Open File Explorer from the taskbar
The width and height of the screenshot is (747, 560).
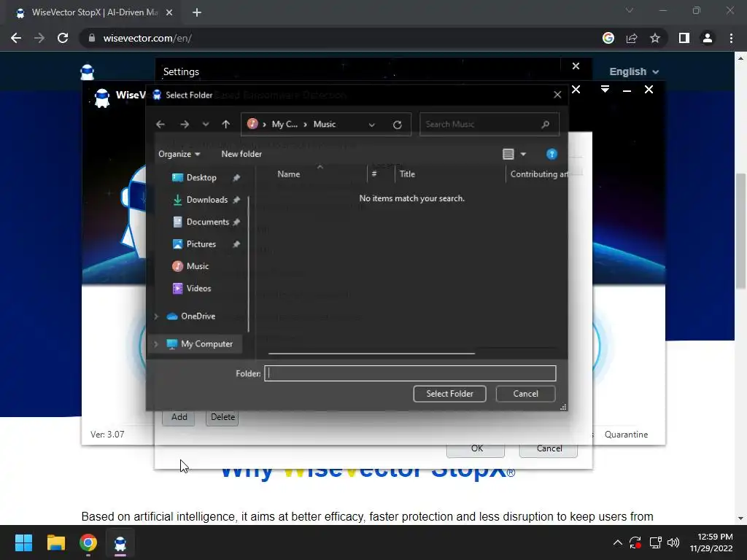pyautogui.click(x=55, y=542)
